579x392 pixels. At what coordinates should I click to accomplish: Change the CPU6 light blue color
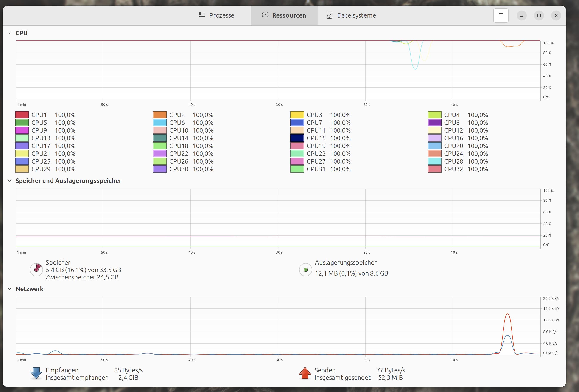pyautogui.click(x=160, y=122)
